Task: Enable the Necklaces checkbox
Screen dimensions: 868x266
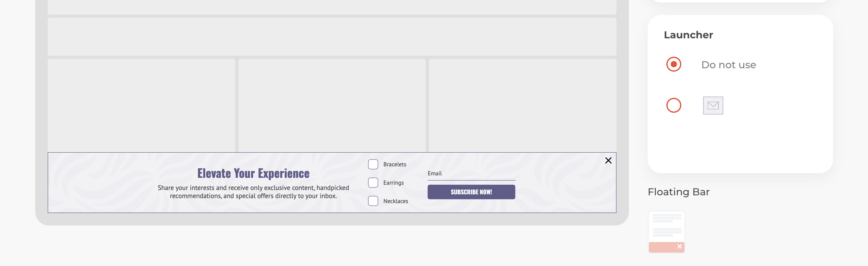Action: (373, 201)
